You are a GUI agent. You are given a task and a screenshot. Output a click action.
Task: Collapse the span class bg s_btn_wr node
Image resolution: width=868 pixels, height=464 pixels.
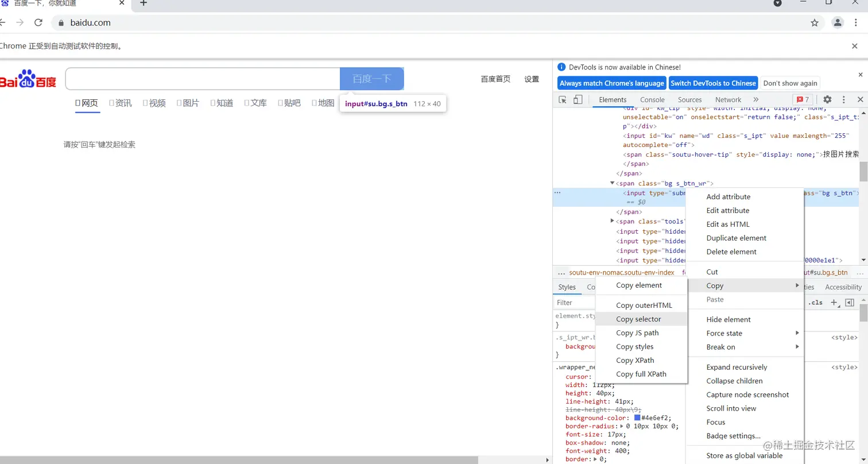pyautogui.click(x=613, y=183)
